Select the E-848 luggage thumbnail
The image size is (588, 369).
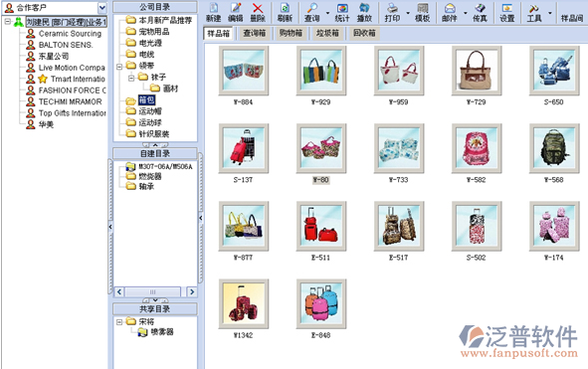pos(321,303)
